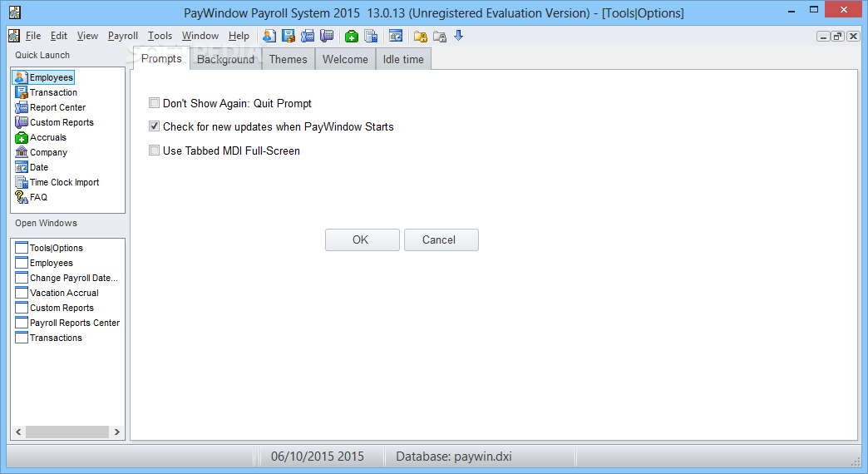Screen dimensions: 868x474
Task: Open FAQ from Quick Launch
Action: click(32, 197)
